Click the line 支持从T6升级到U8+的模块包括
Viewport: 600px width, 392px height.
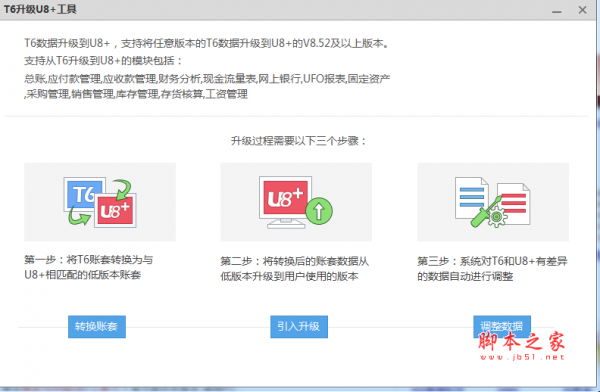[103, 60]
